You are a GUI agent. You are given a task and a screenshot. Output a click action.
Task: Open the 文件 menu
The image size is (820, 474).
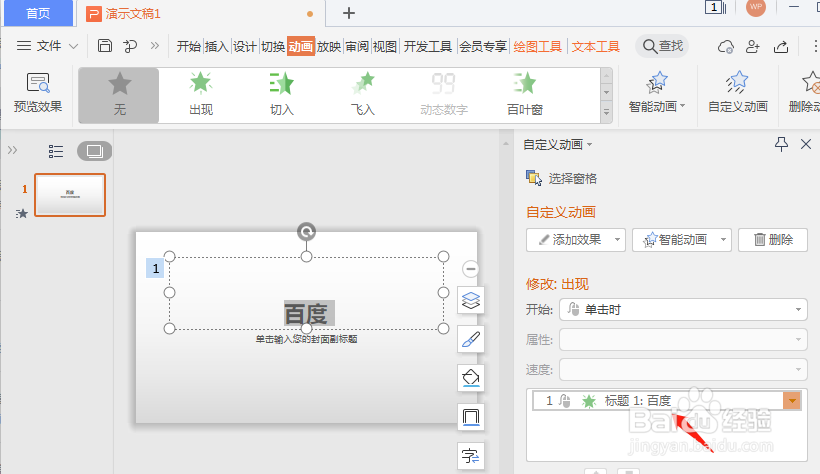tap(47, 46)
